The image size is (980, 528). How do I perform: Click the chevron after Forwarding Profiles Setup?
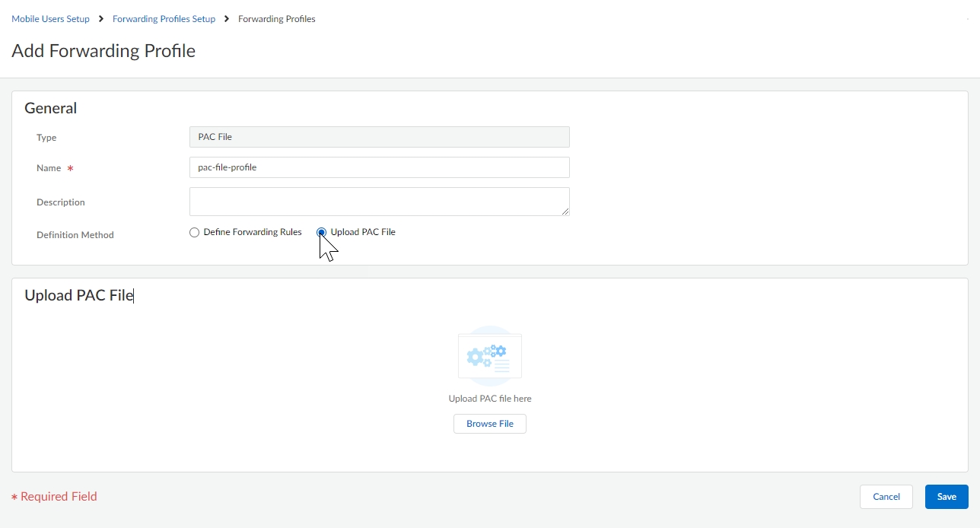227,19
